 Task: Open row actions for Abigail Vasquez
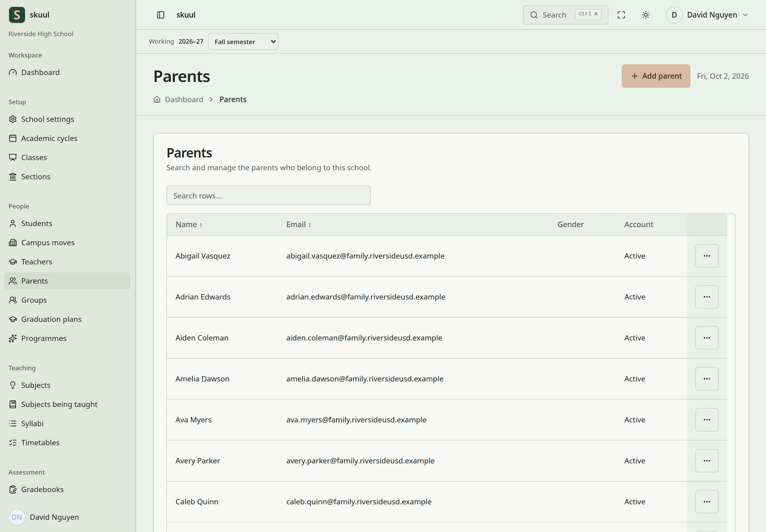(x=707, y=256)
